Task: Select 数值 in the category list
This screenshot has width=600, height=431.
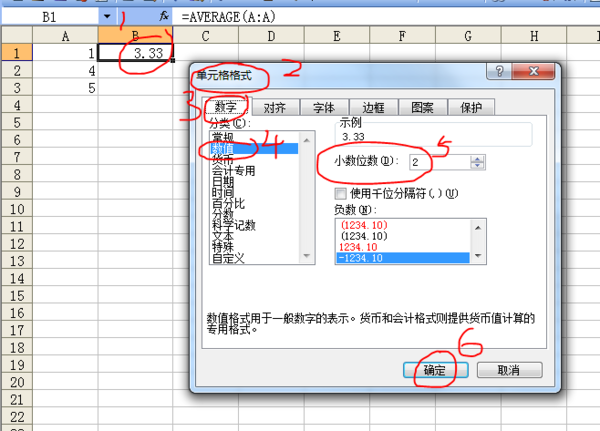Action: [x=254, y=149]
